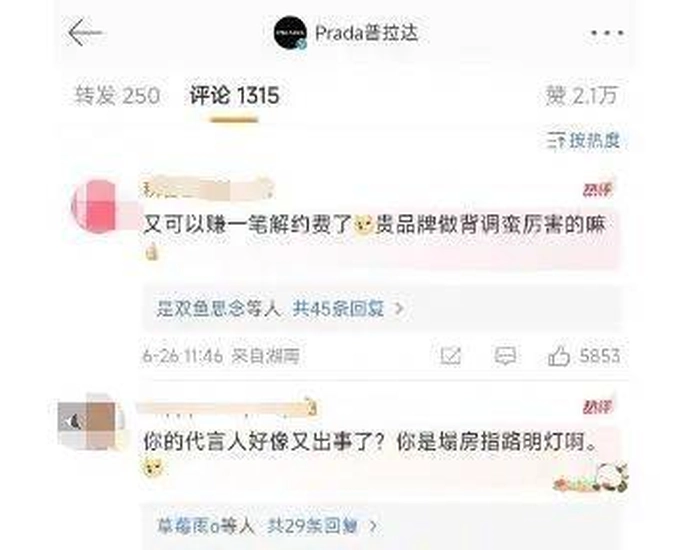Switch to the 转发 250 tab
This screenshot has width=700, height=550.
coord(118,95)
